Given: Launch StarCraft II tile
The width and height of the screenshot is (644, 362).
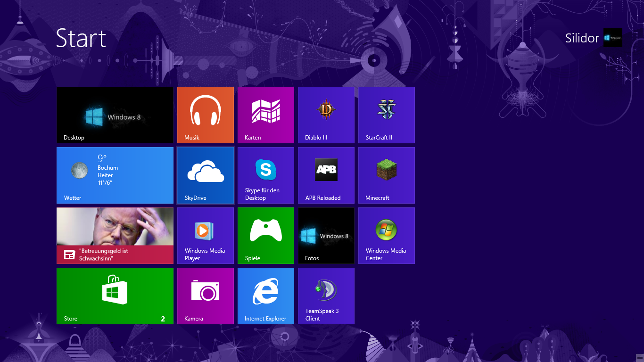Looking at the screenshot, I should 387,115.
